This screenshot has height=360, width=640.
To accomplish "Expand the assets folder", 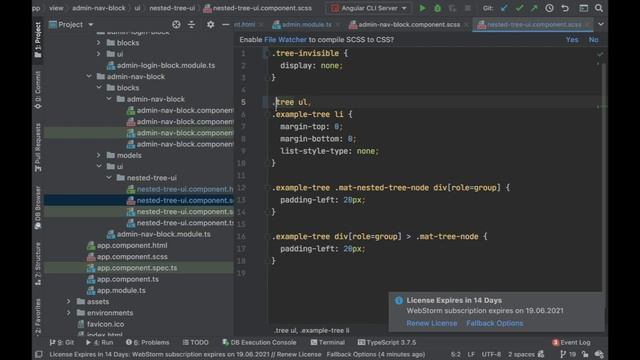I will (69, 302).
